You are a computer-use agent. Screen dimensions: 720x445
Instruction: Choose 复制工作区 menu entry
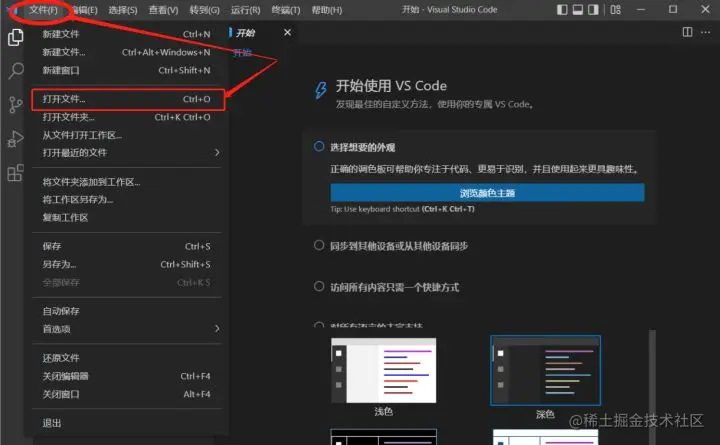[127, 217]
